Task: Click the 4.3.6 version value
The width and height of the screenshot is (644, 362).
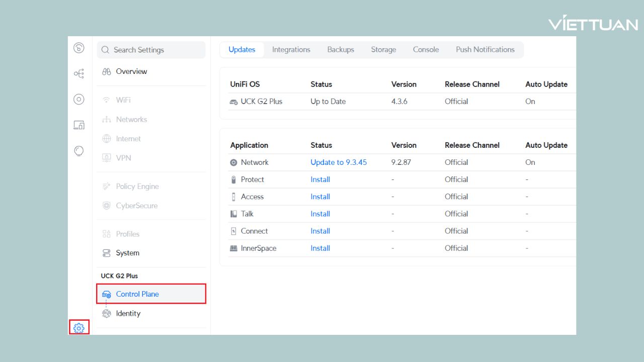Action: click(399, 102)
